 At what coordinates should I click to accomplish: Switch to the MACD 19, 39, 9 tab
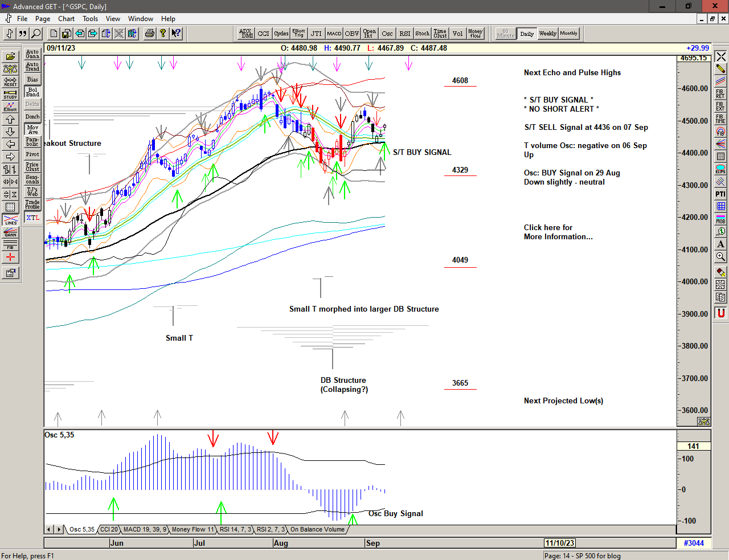(145, 529)
